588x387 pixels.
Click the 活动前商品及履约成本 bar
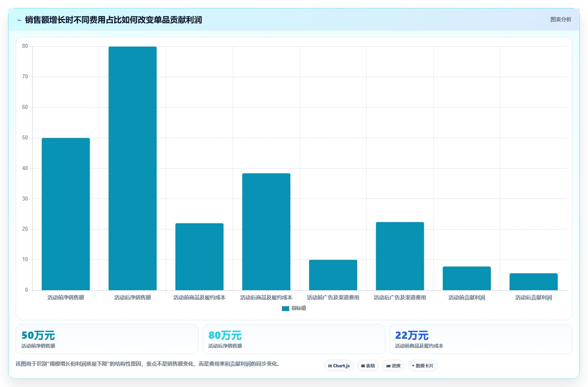click(199, 256)
